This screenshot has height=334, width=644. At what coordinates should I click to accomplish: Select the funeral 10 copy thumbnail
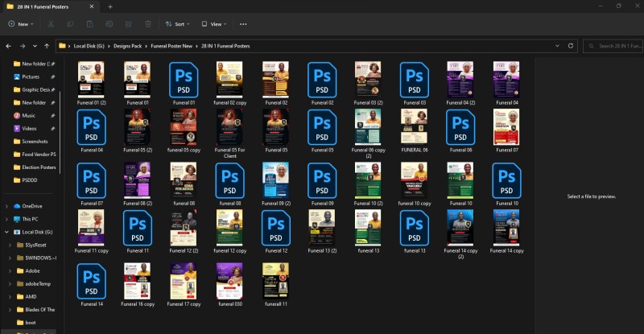tap(415, 181)
